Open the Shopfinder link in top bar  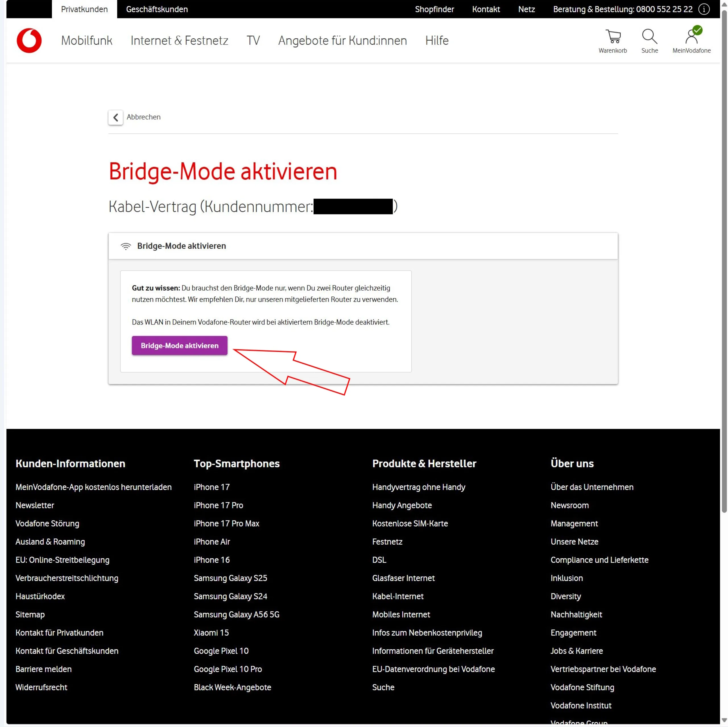[x=435, y=9]
